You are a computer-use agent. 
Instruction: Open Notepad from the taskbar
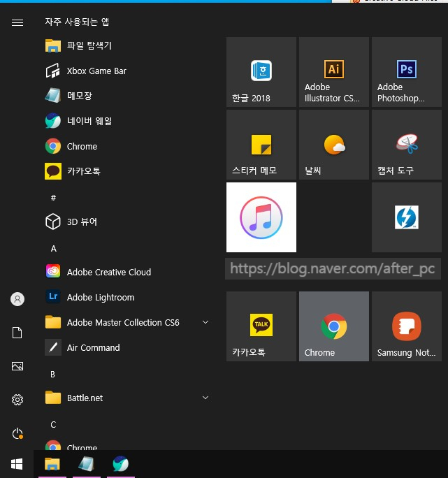pos(87,464)
